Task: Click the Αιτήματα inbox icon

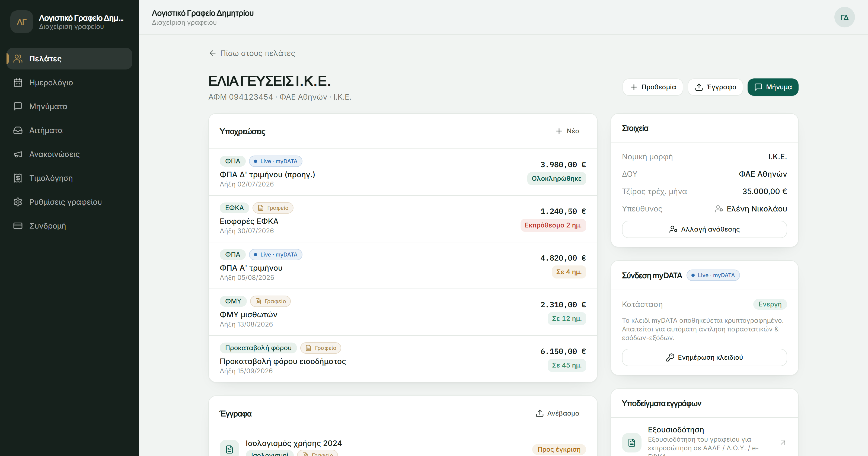Action: [x=18, y=131]
